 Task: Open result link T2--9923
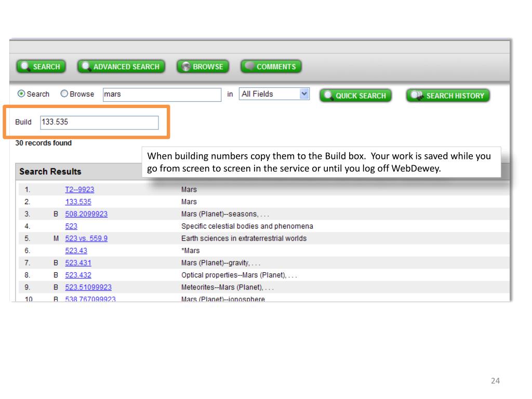79,190
